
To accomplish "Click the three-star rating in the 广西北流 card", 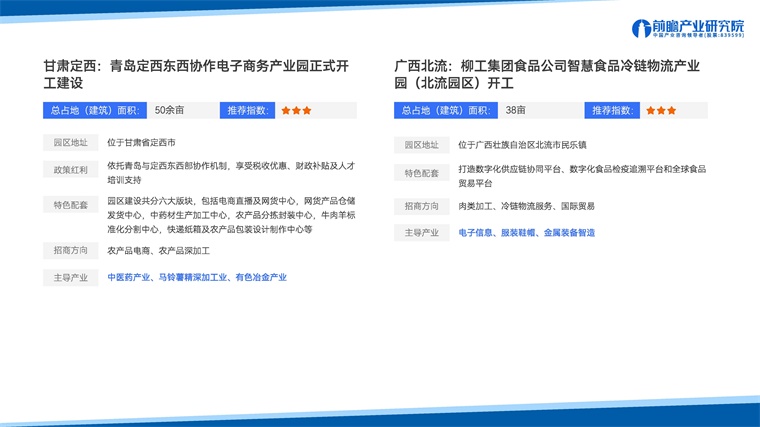I will pos(661,111).
